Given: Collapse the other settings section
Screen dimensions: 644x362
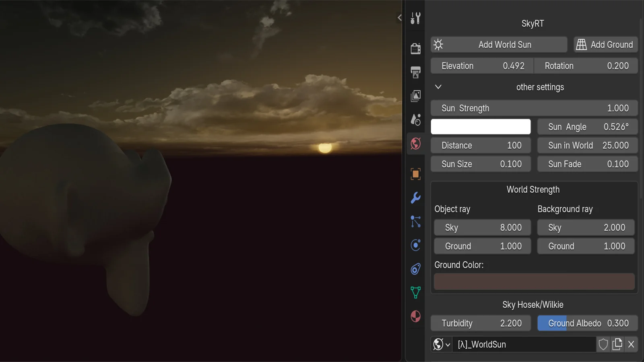Looking at the screenshot, I should 438,87.
